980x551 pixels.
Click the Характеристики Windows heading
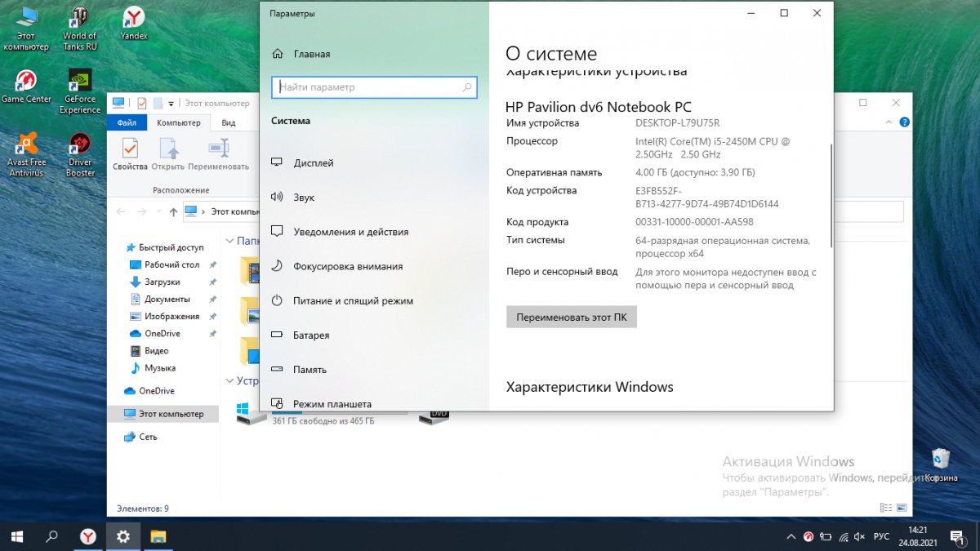pyautogui.click(x=590, y=387)
